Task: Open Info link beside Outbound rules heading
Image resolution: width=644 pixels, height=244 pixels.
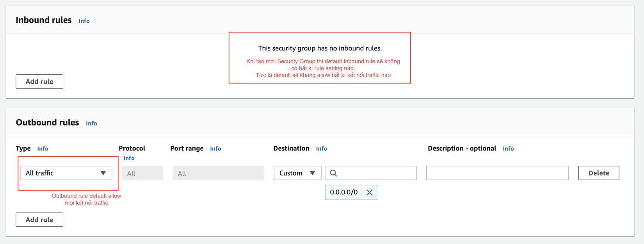Action: [91, 124]
